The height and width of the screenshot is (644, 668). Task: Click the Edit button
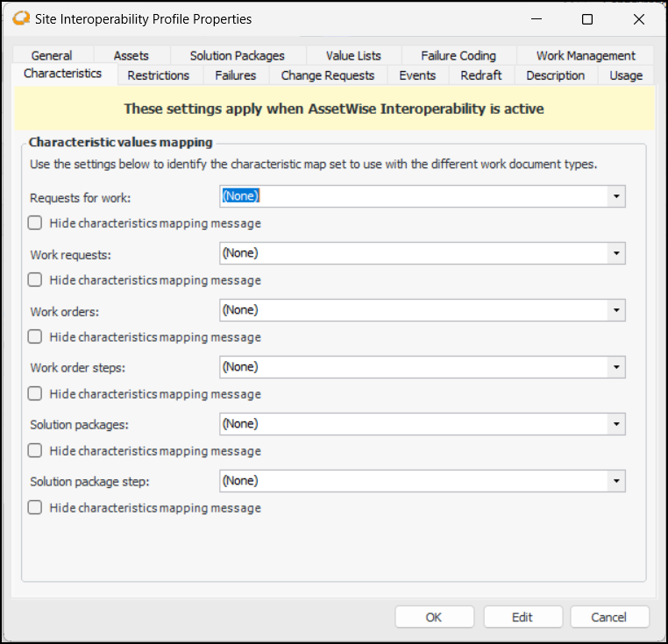tap(522, 617)
